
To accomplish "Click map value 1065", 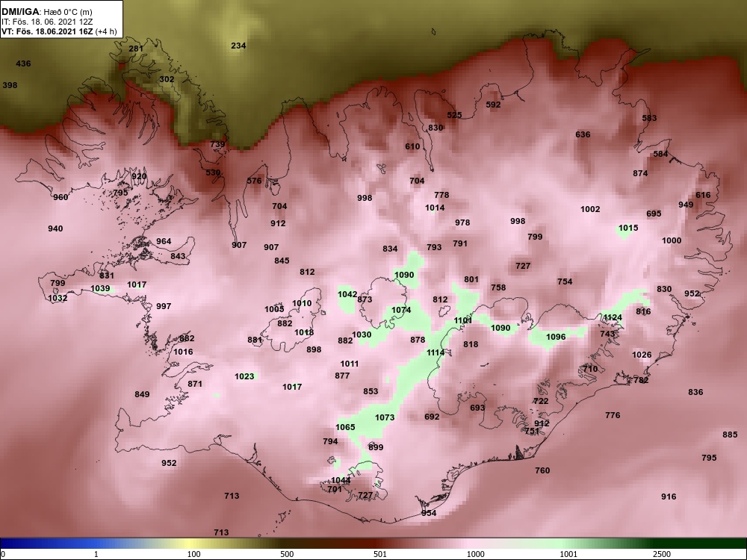I will click(345, 427).
